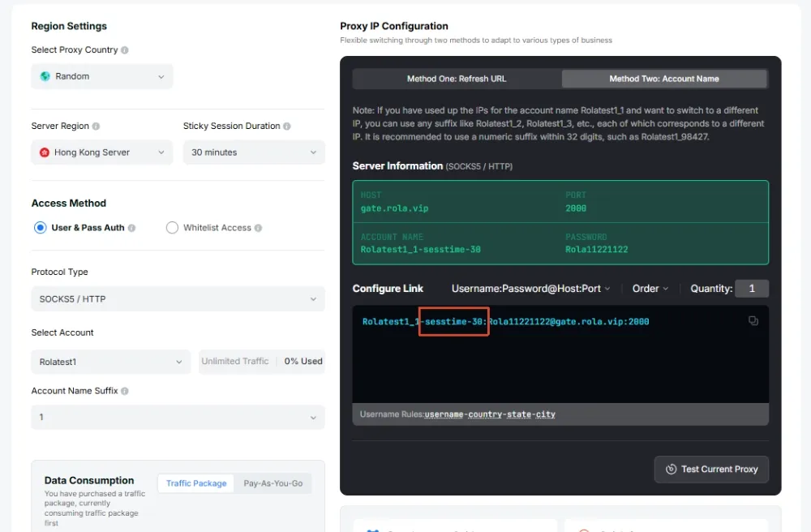The height and width of the screenshot is (532, 811).
Task: Click the Unlimited Traffic label
Action: [235, 362]
